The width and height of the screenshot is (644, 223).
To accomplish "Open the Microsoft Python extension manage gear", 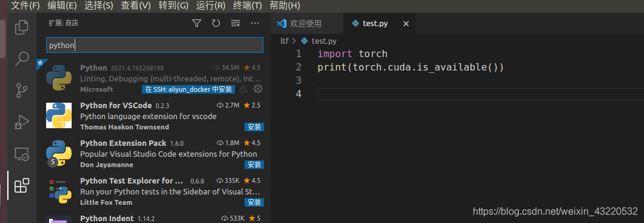I will click(258, 89).
